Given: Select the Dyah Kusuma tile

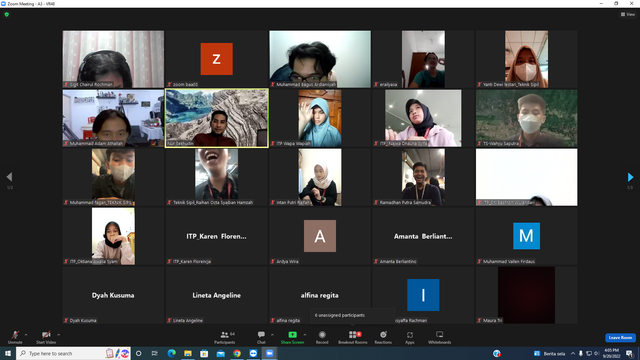Looking at the screenshot, I should click(x=113, y=295).
